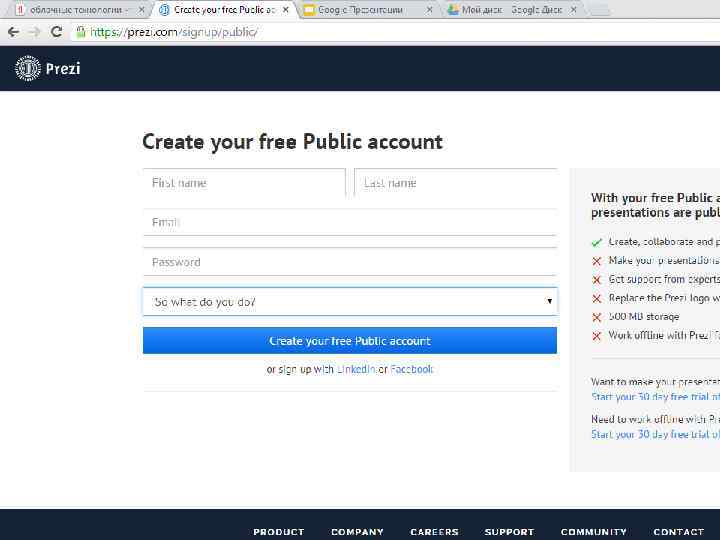Image resolution: width=720 pixels, height=540 pixels.
Task: Click Create your free Public account button
Action: coord(350,341)
